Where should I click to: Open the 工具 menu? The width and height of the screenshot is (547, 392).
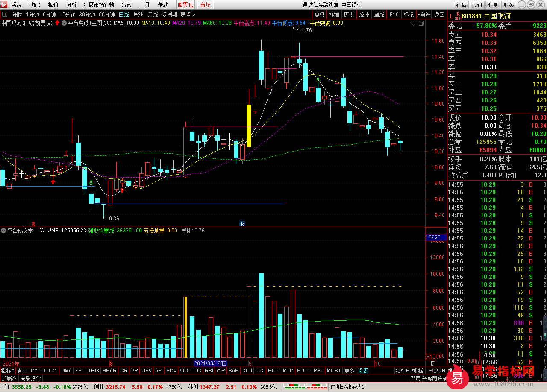click(144, 5)
